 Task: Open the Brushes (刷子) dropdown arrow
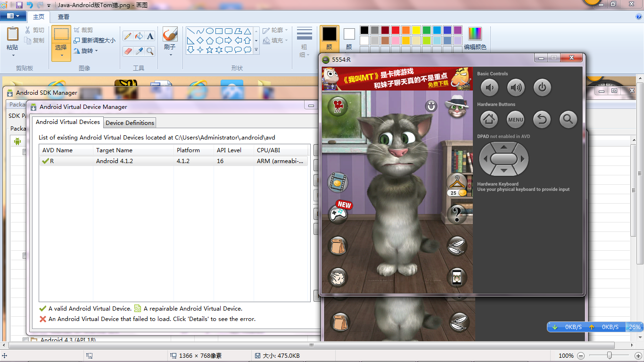(x=170, y=55)
